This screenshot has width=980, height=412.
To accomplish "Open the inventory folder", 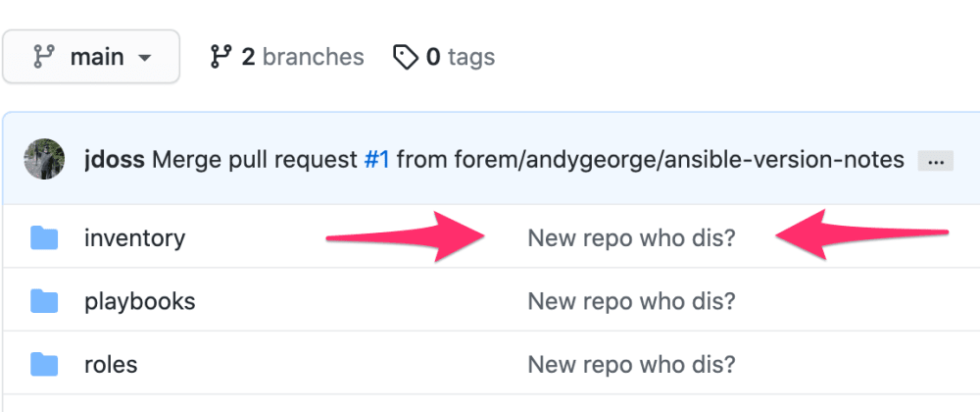I will point(134,238).
